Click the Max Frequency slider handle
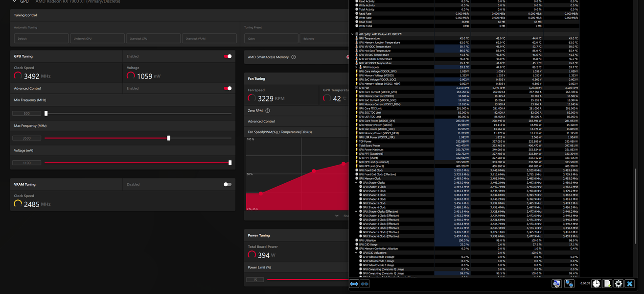 169,138
